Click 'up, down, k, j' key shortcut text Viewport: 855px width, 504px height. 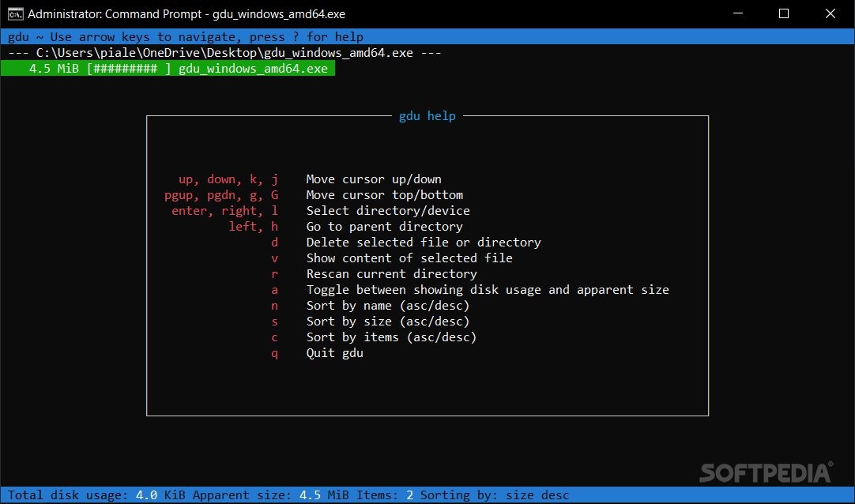point(228,179)
